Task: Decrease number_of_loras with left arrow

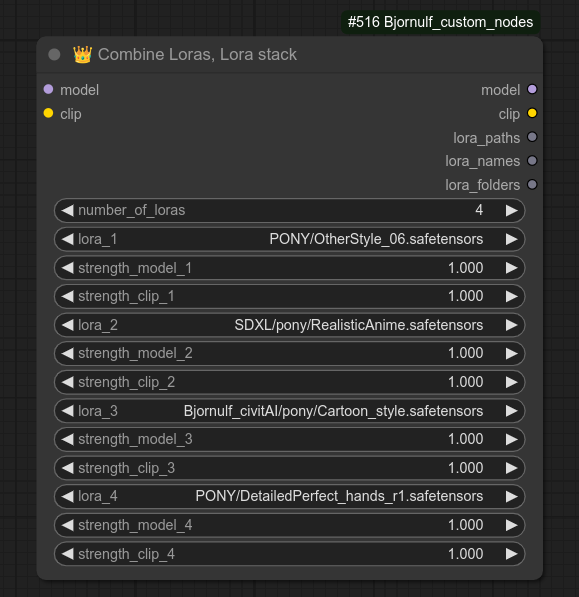Action: [67, 211]
